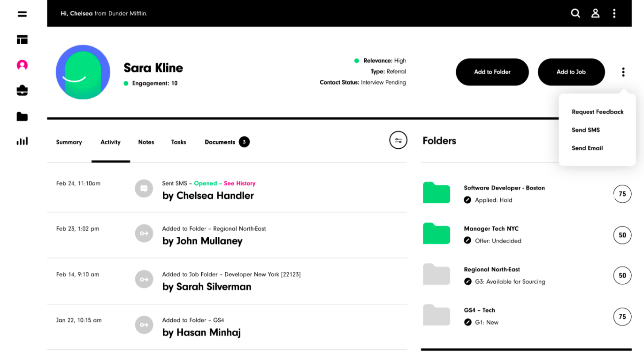Open the folders icon in sidebar

[22, 117]
